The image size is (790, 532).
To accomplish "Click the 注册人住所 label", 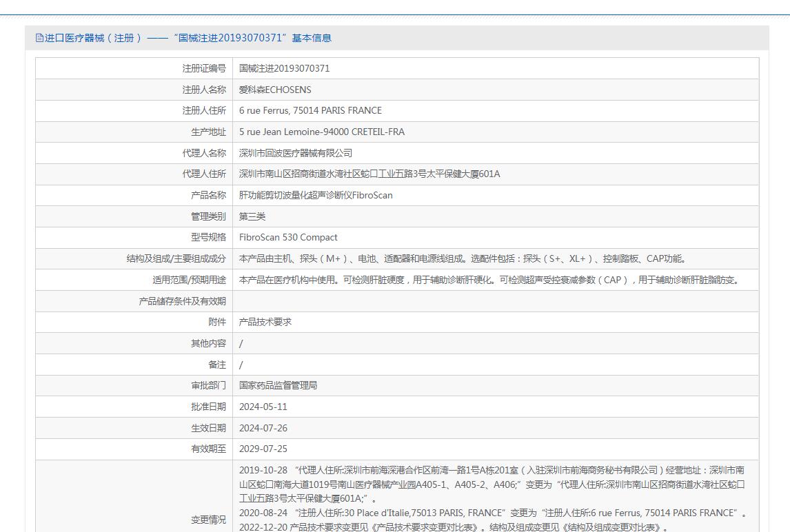I will 204,111.
